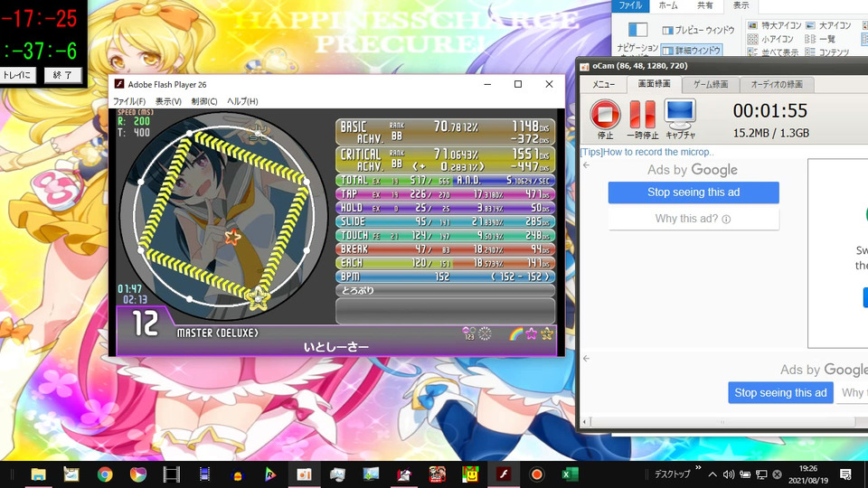Switch to the 画面録画 tab in oCam
The image size is (868, 488).
(654, 84)
